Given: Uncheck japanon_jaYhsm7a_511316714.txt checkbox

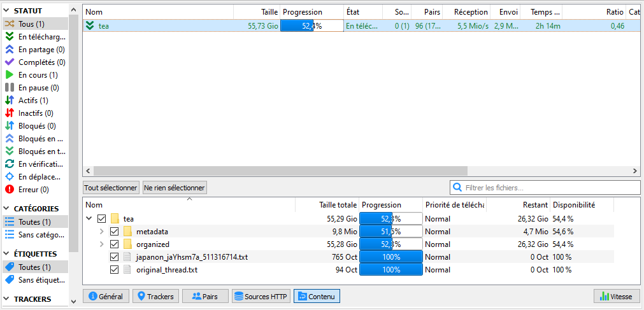Looking at the screenshot, I should pyautogui.click(x=115, y=257).
